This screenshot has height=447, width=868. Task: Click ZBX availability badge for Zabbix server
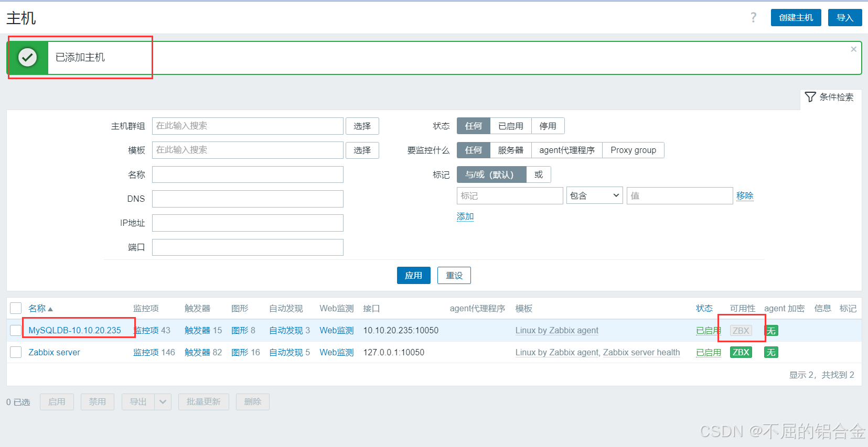tap(741, 352)
